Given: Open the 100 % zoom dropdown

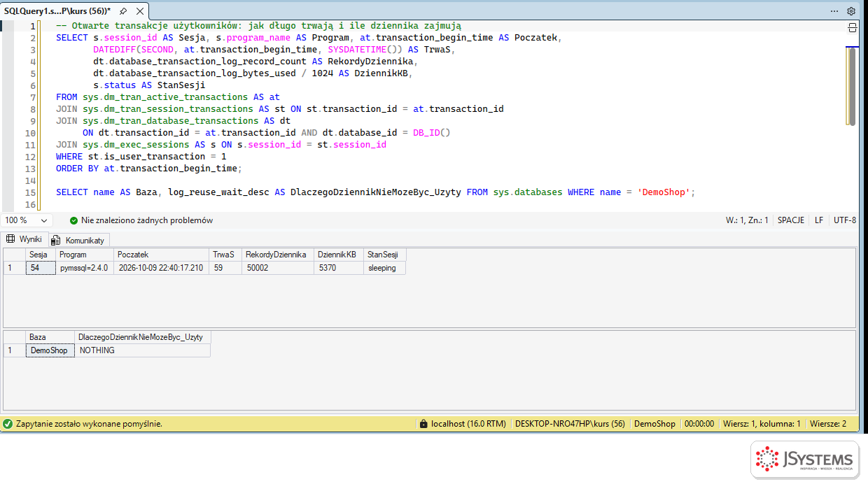Looking at the screenshot, I should pyautogui.click(x=45, y=220).
